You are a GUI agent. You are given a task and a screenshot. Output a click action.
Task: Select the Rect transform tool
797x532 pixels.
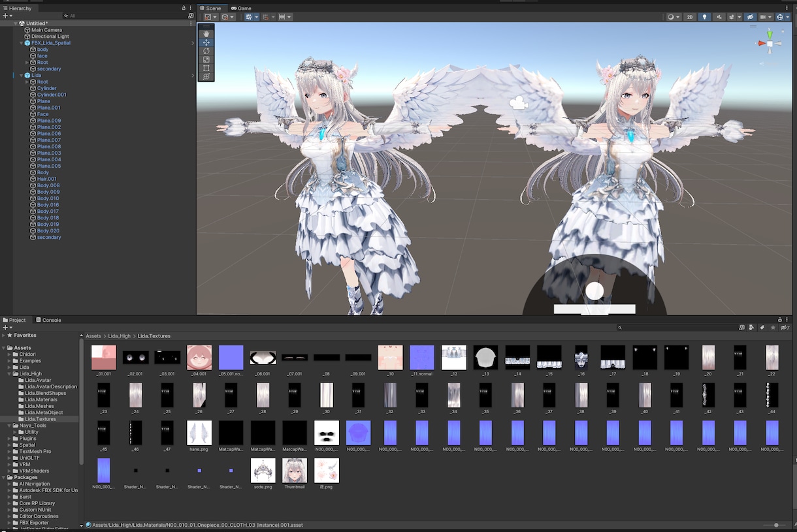[206, 68]
